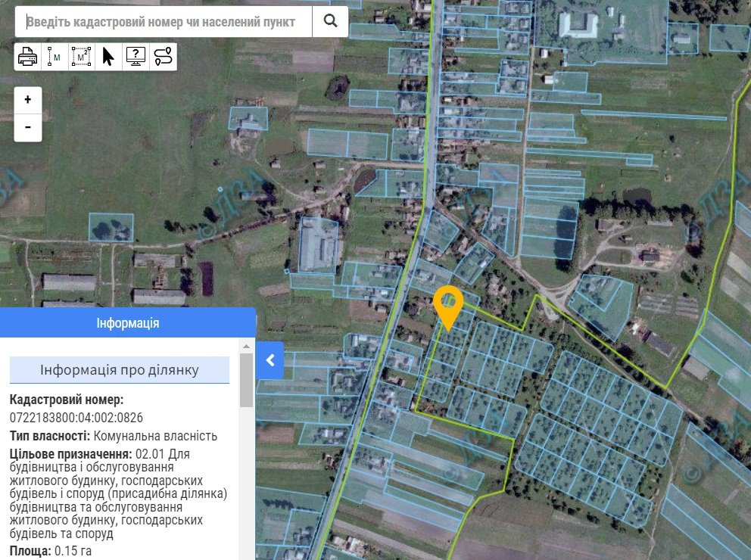Zoom in with the plus button

click(28, 100)
